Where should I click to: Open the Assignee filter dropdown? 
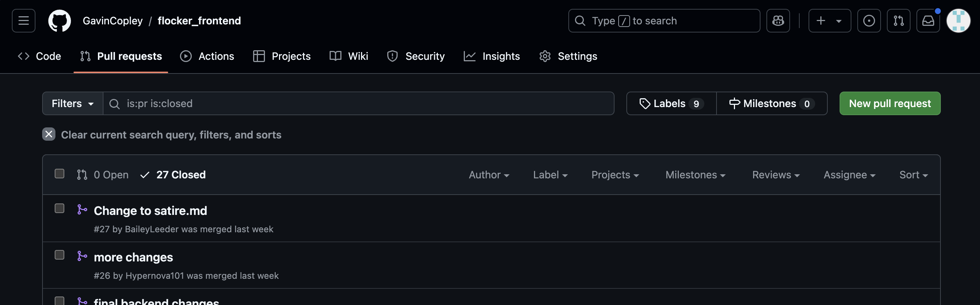coord(850,175)
